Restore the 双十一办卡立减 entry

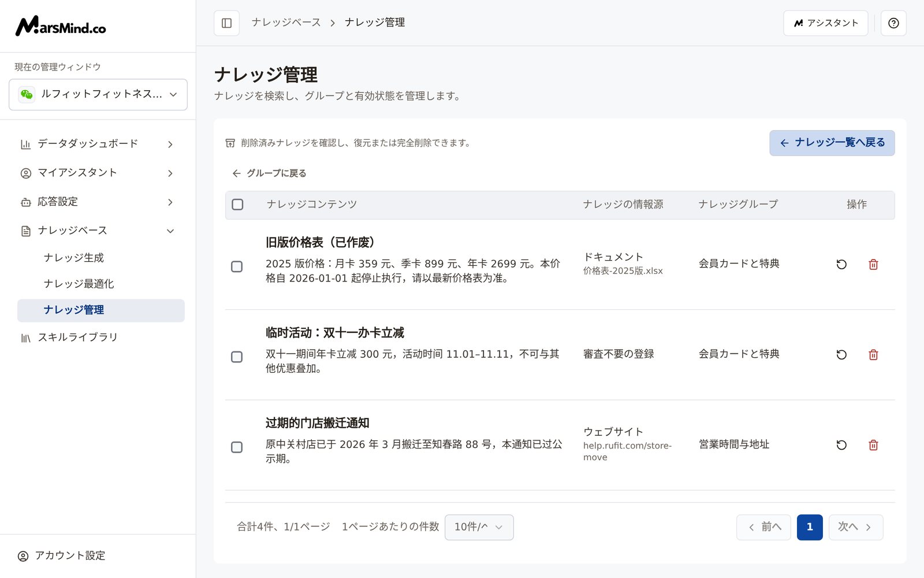(841, 354)
